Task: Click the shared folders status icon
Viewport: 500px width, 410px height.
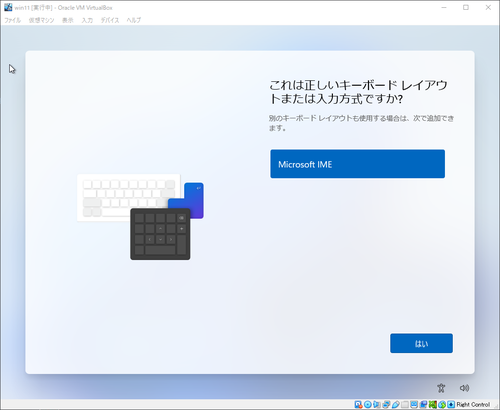Action: point(405,405)
